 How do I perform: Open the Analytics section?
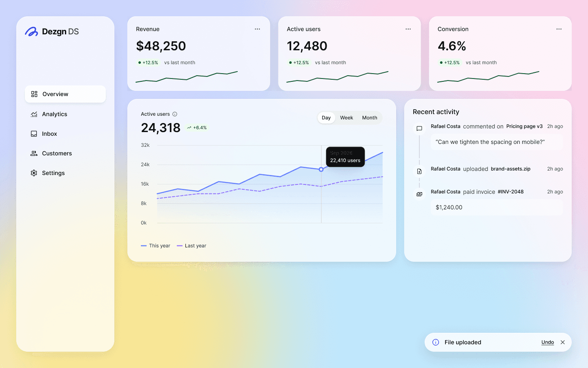pos(65,114)
